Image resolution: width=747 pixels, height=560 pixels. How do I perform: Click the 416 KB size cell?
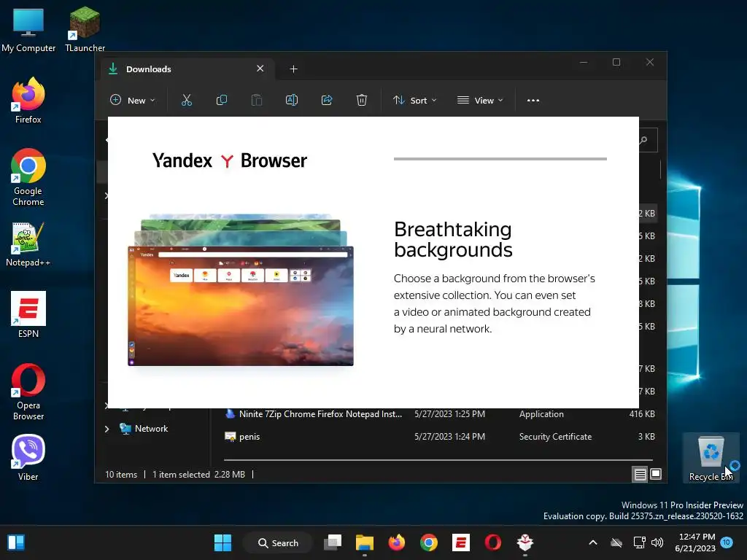[642, 414]
